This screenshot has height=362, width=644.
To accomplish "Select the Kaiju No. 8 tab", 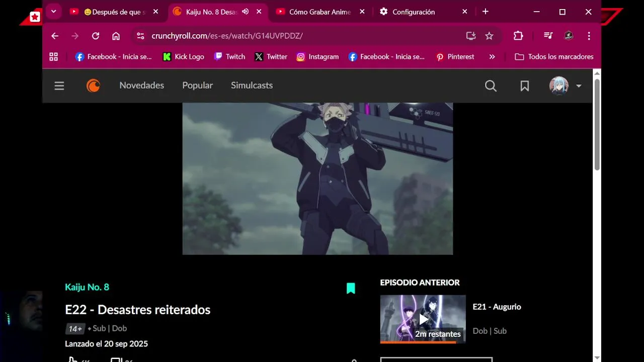I will click(211, 12).
